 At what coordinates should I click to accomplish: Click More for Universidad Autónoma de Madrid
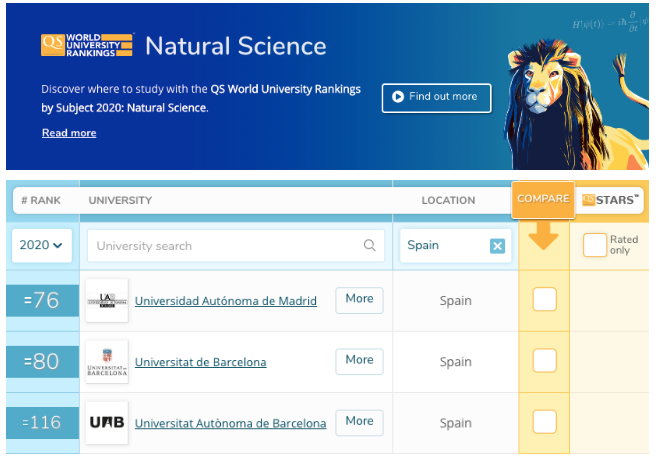point(359,300)
